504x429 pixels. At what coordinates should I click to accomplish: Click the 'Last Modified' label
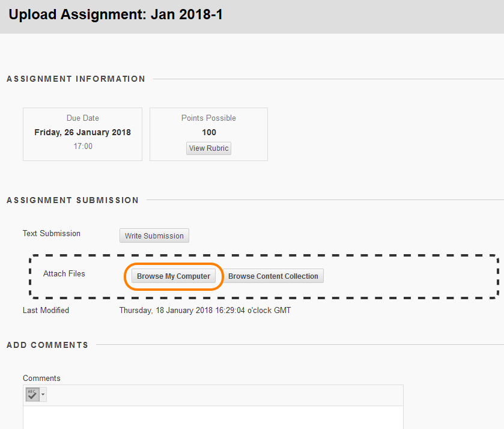[x=46, y=310]
